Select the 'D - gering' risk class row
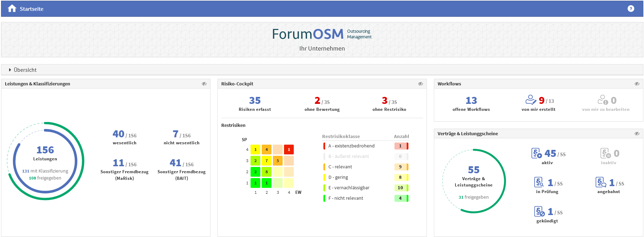 [x=366, y=177]
